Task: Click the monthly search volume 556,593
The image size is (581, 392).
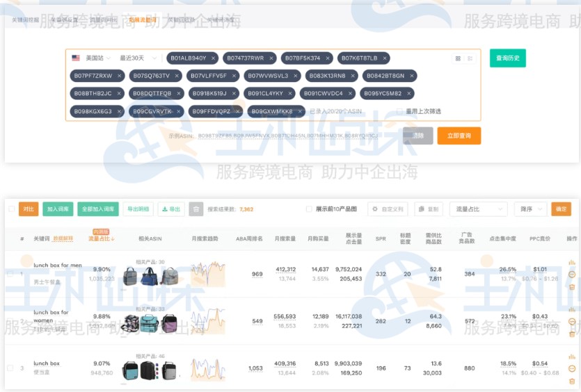Action: tap(285, 316)
